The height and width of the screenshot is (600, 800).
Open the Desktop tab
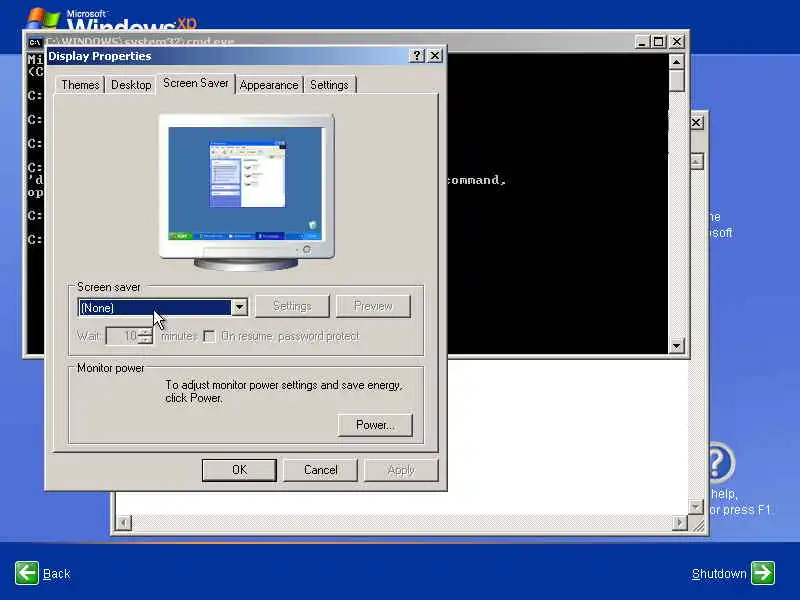click(x=131, y=85)
